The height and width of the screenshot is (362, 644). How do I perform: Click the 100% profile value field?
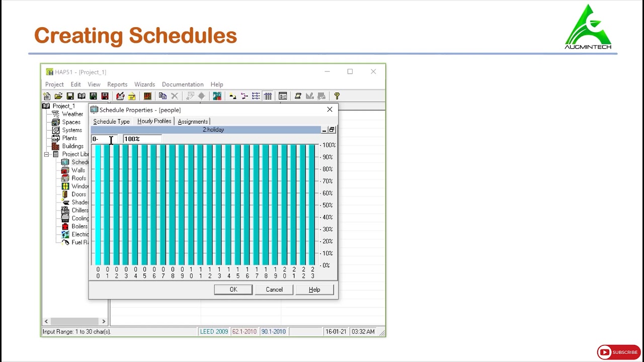coord(141,139)
